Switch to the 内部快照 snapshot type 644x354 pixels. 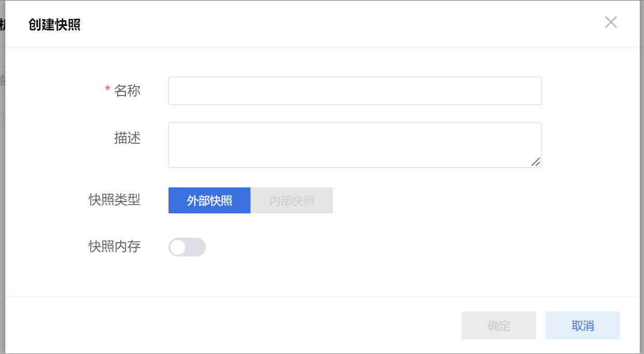coord(291,200)
